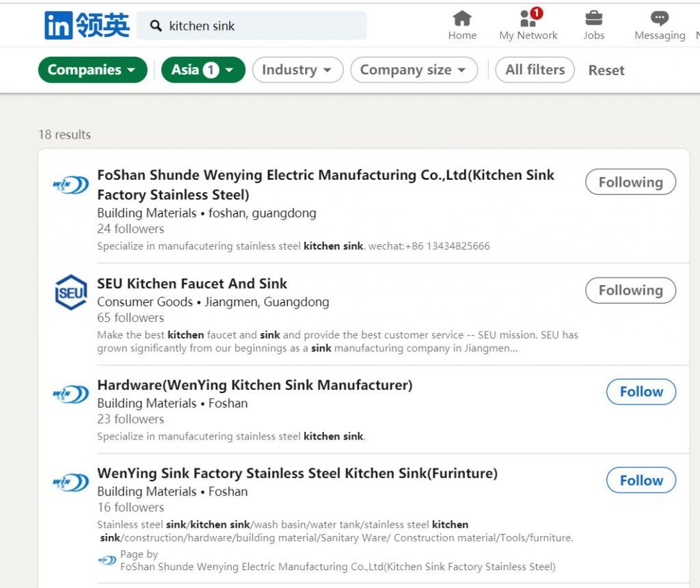Click the kitchen sink search field

252,26
